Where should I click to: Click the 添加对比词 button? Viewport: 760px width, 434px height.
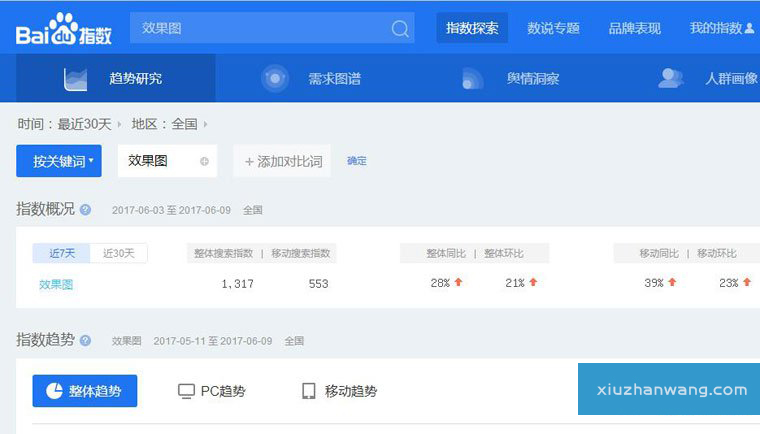[283, 161]
